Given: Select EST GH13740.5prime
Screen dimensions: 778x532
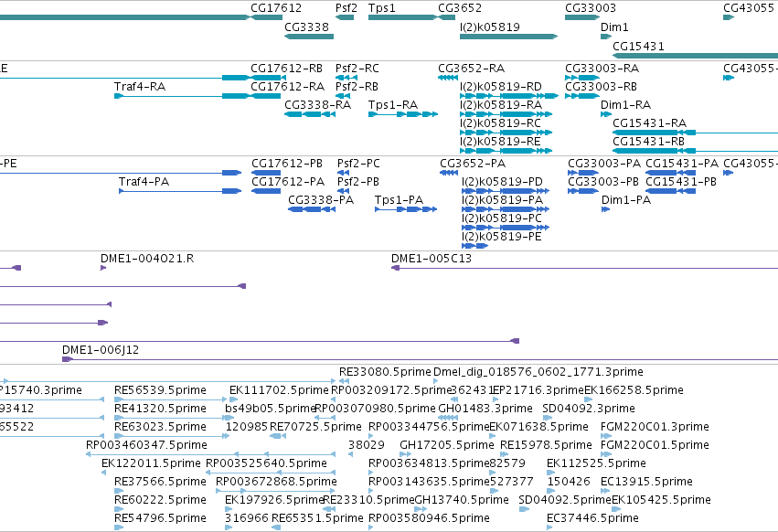Looking at the screenshot, I should (x=462, y=500).
